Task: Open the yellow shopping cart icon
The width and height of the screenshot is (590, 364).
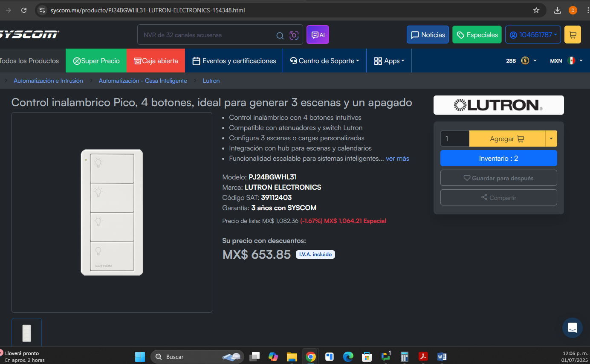Action: point(573,35)
